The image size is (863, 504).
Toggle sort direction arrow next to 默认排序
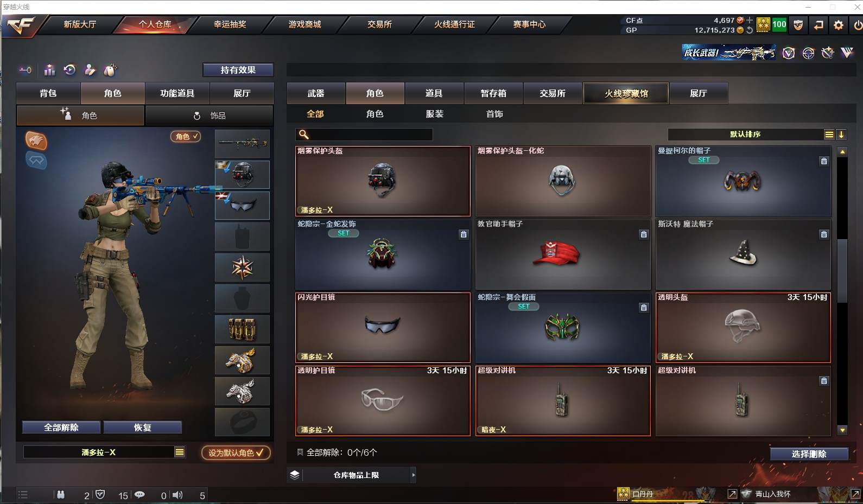841,135
